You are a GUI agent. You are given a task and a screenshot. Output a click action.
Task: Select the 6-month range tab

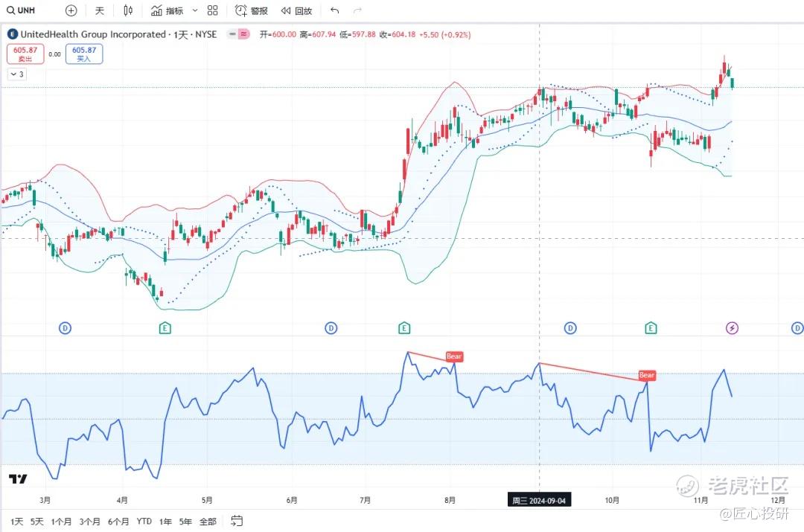pos(118,522)
